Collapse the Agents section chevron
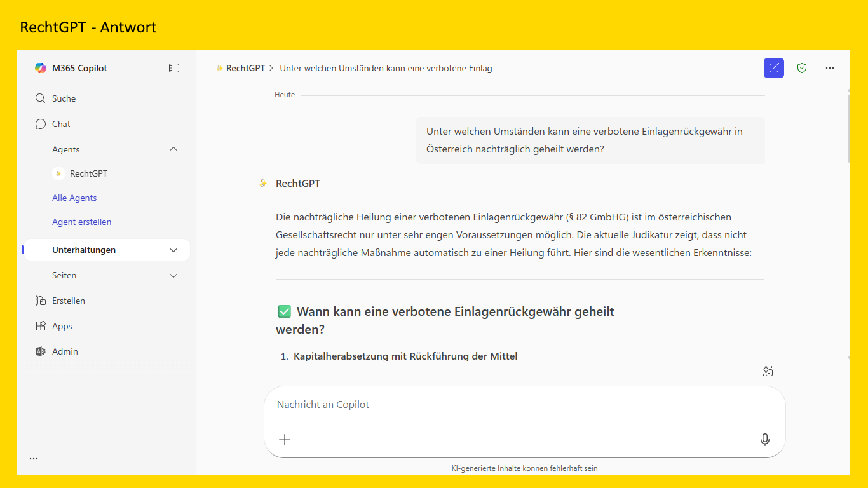The width and height of the screenshot is (868, 488). coord(173,149)
